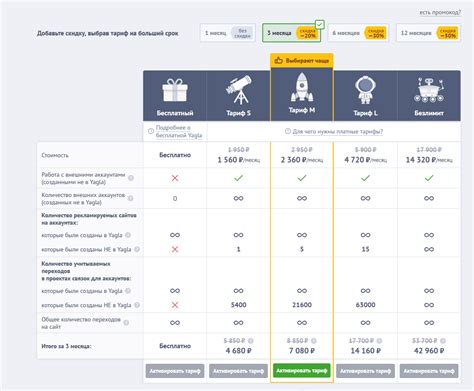Click the help icon beside Работа с внешними аккаунтами
Screen dimensions: 474x391
131,178
